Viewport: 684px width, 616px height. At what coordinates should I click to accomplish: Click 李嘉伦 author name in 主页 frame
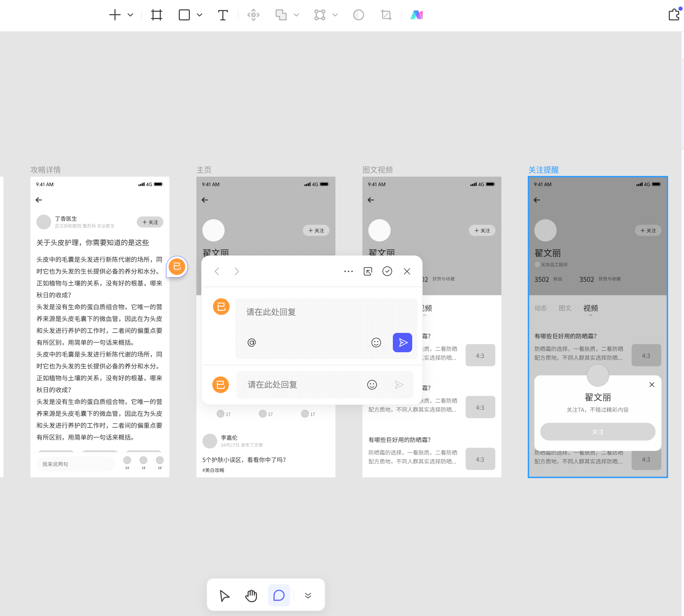click(229, 437)
